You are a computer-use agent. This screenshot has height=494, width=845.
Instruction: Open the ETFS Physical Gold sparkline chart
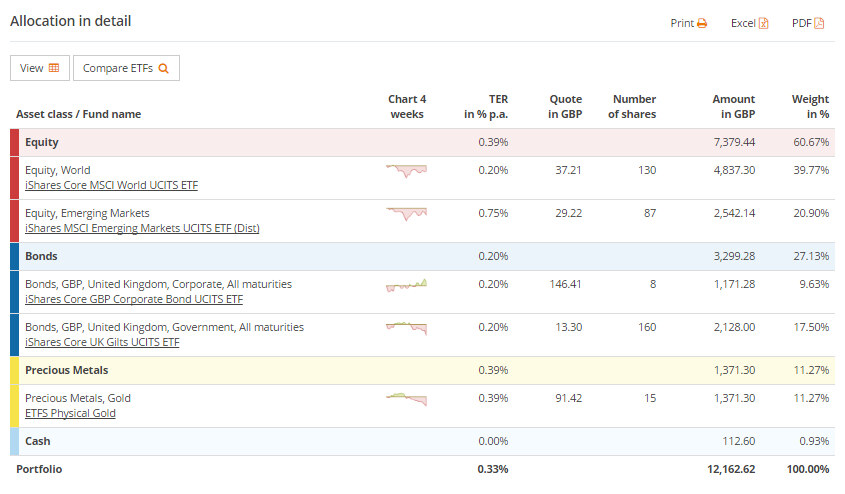(x=406, y=399)
